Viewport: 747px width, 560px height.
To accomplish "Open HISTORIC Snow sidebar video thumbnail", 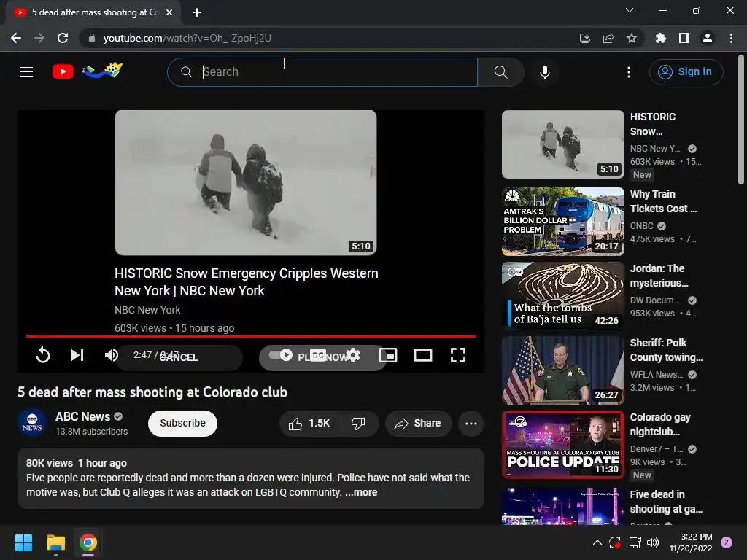I will click(563, 144).
